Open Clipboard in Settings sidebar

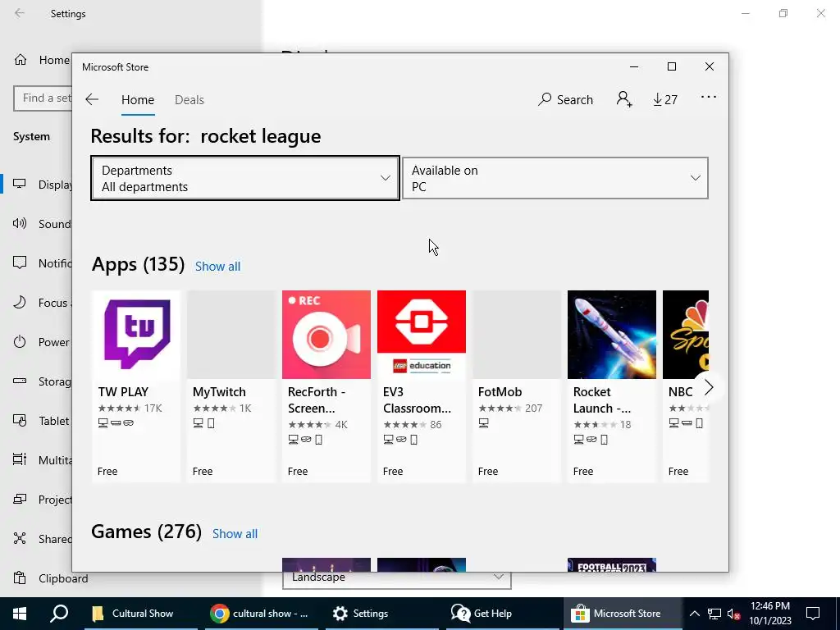(x=50, y=578)
